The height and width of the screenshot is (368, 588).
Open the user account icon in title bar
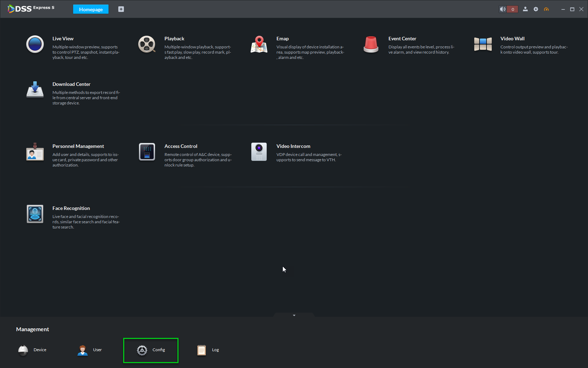[x=525, y=9]
